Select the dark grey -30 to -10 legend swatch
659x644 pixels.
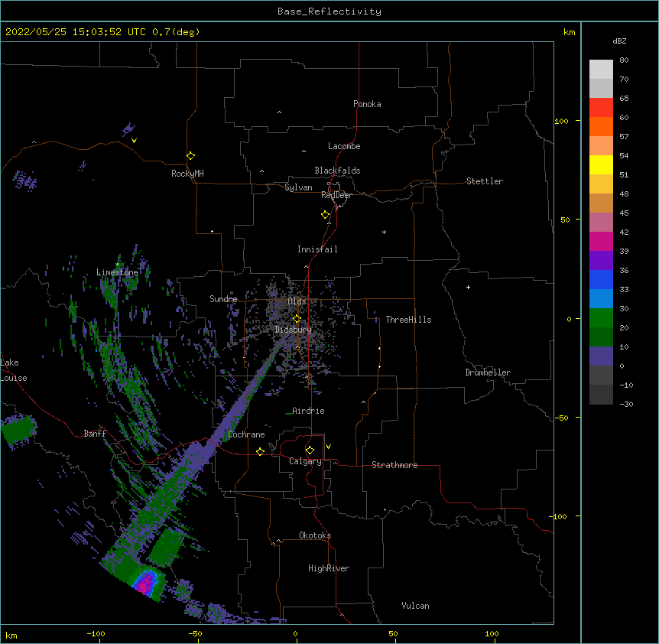click(x=601, y=395)
